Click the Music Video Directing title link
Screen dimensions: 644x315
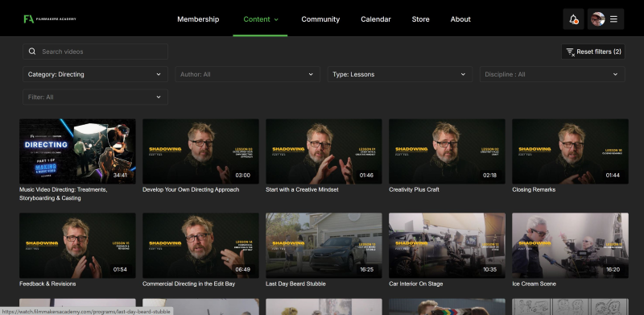(64, 193)
